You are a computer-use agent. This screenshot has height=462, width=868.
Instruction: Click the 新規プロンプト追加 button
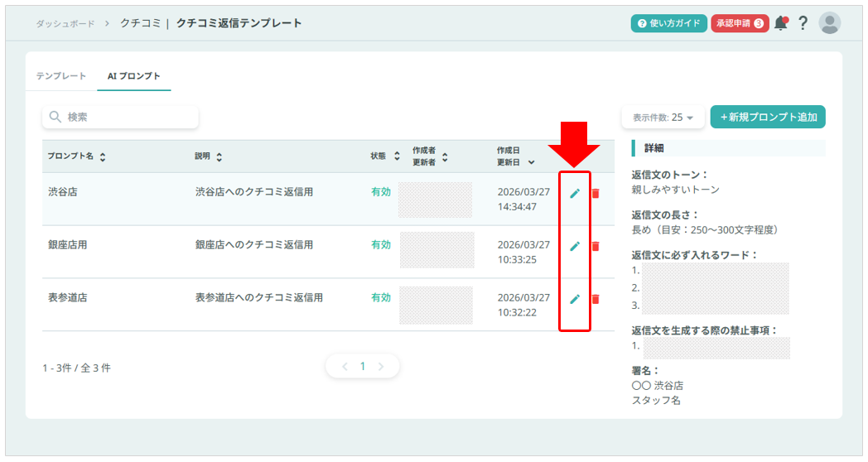tap(768, 118)
